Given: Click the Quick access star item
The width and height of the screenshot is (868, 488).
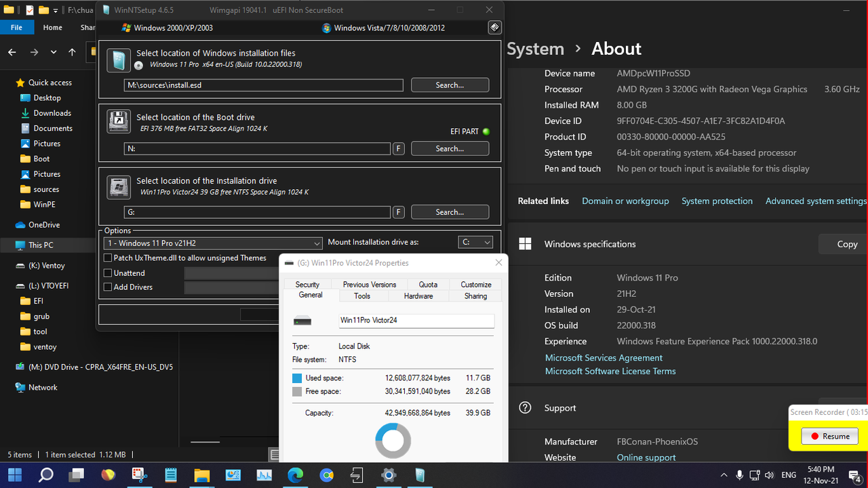Looking at the screenshot, I should tap(44, 83).
